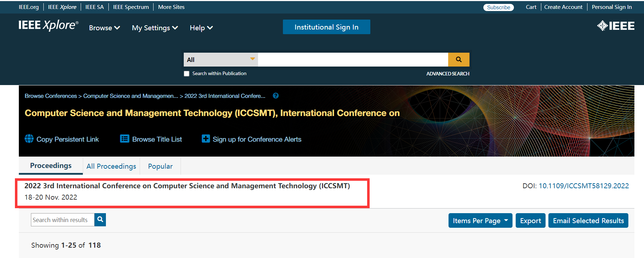
Task: Click the Email Selected Results button
Action: point(588,221)
